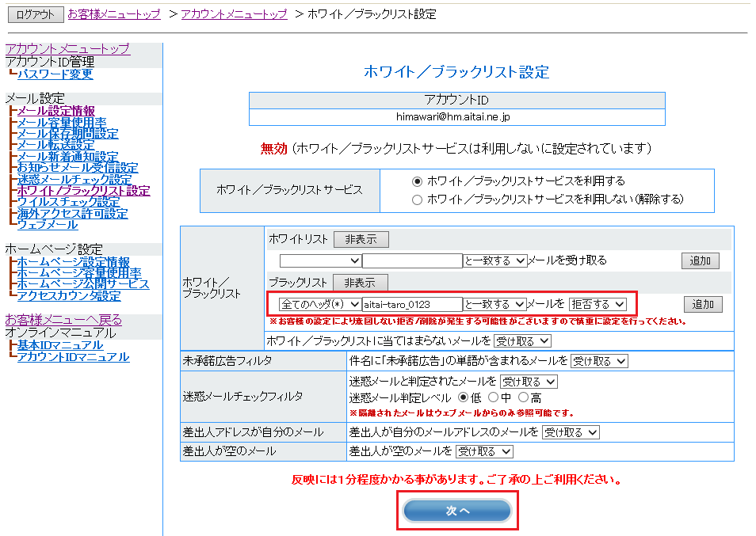Open パスワード変更 in the sidebar

(55, 74)
